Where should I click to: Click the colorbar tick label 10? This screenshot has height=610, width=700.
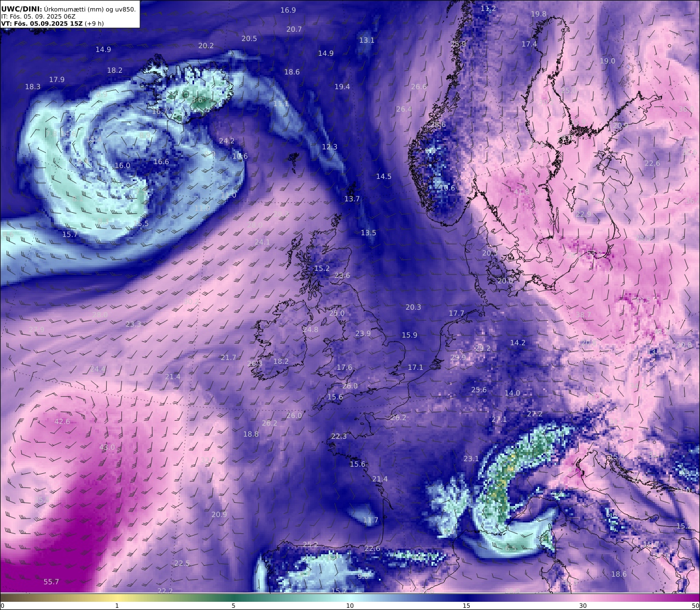350,606
